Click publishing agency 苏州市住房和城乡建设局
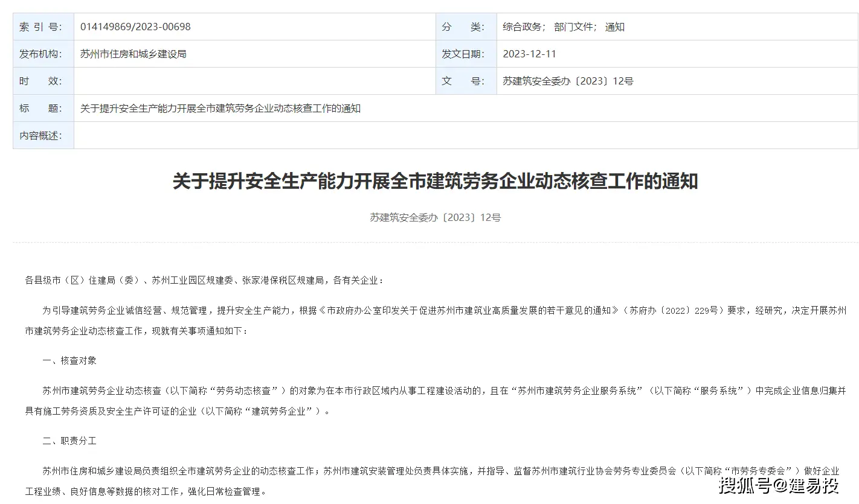Screen dimensions: 859x504 133,54
